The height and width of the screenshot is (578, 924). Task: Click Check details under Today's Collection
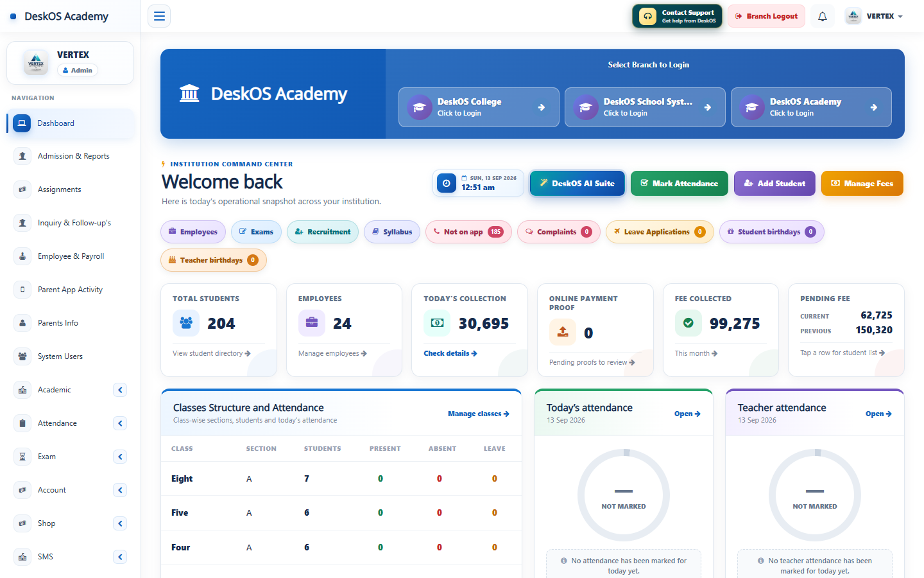450,353
